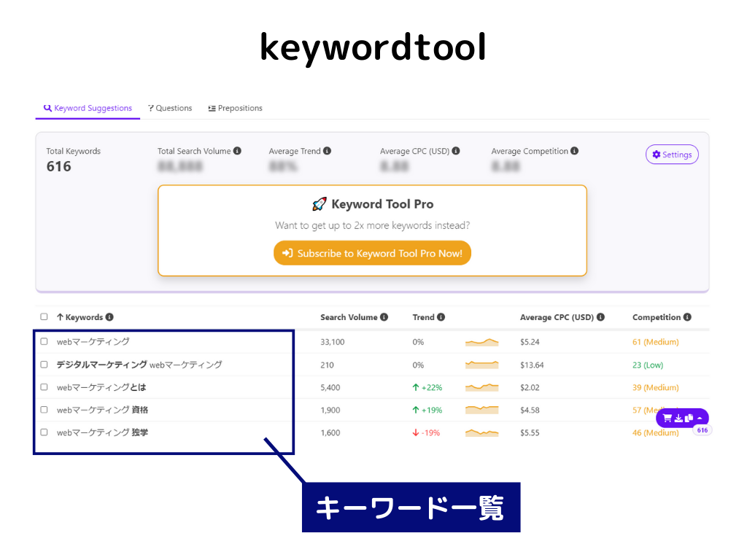Screen dimensions: 747x560
Task: Click info icon beside Trend column header
Action: point(441,317)
